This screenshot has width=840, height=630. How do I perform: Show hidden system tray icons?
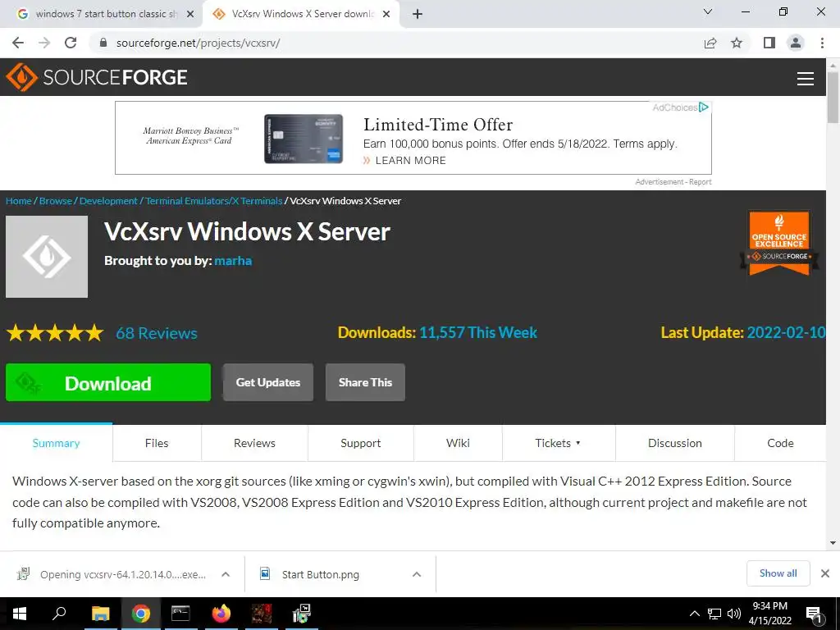(694, 614)
